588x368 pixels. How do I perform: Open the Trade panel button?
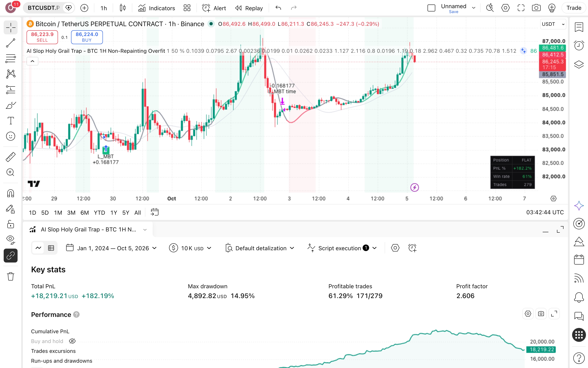tap(574, 8)
